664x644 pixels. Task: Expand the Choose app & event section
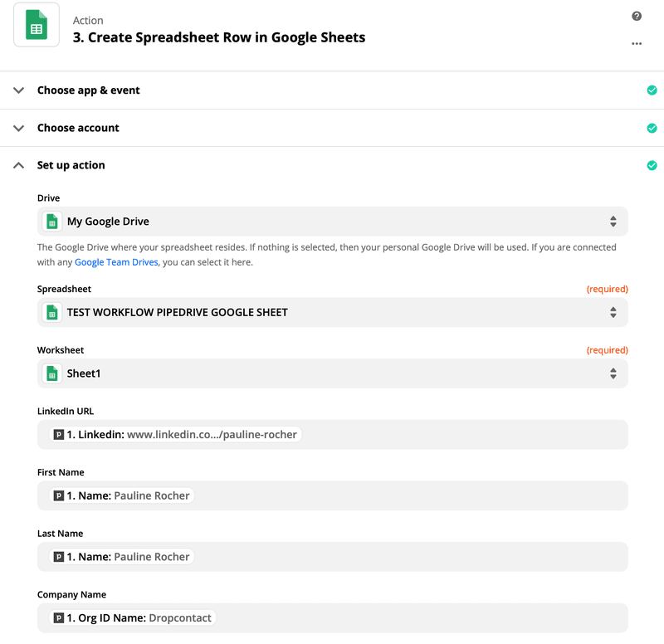[x=18, y=90]
